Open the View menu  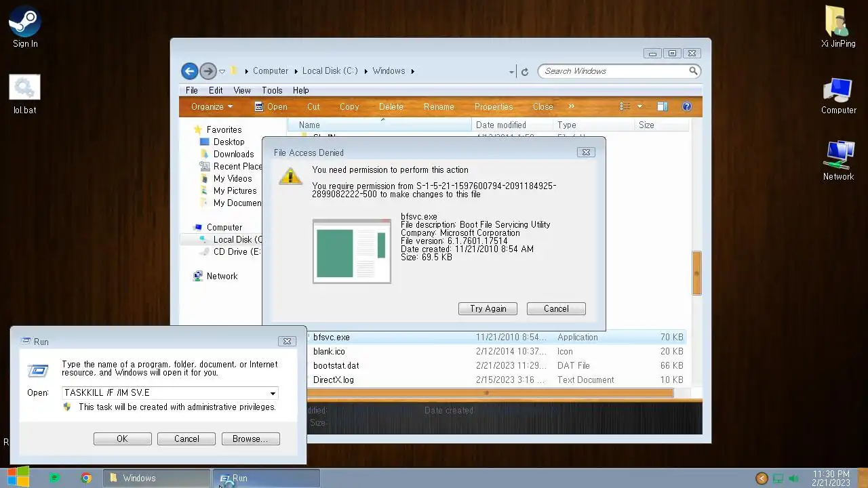pyautogui.click(x=242, y=90)
